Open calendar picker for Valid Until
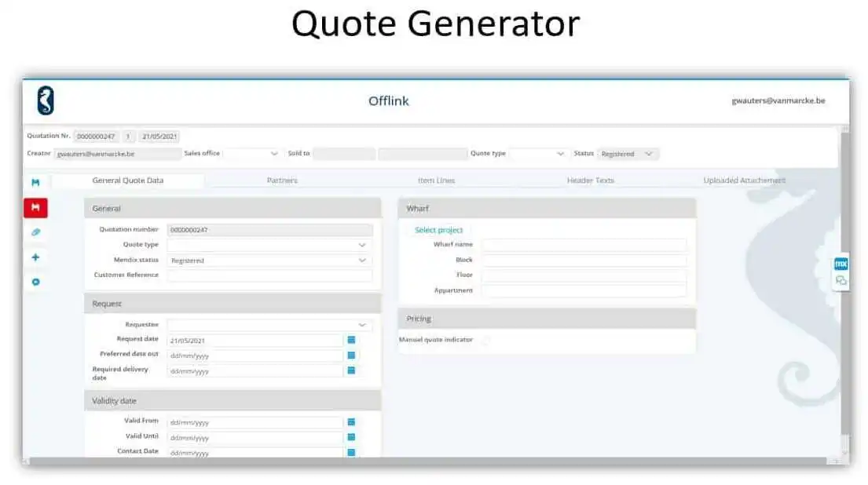Image resolution: width=868 pixels, height=485 pixels. [351, 437]
